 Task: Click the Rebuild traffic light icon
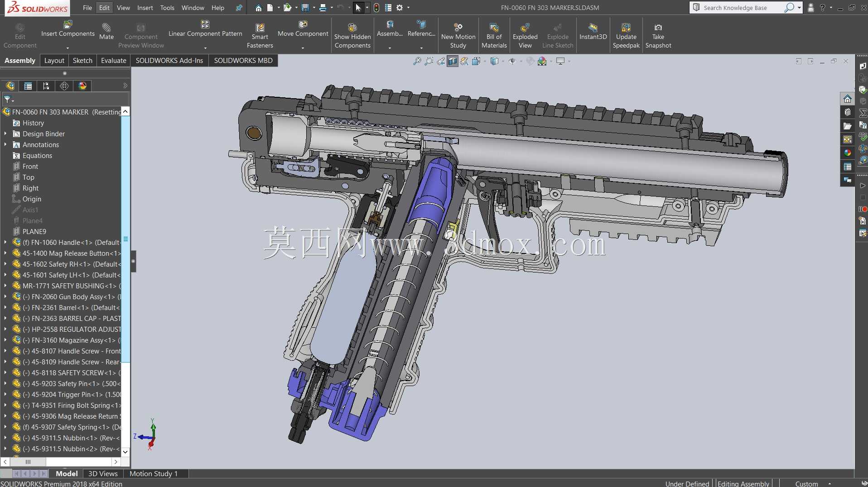[x=376, y=8]
